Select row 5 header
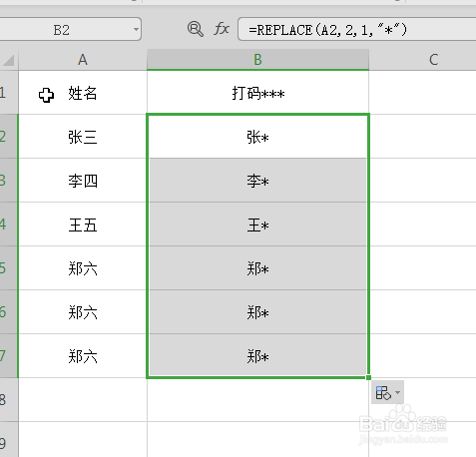 coord(9,268)
